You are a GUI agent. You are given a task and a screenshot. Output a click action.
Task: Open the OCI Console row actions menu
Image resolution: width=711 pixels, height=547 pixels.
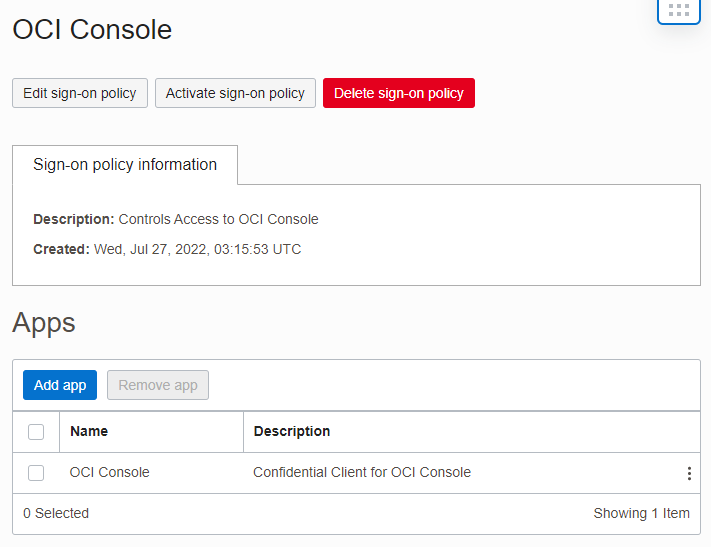click(x=689, y=473)
